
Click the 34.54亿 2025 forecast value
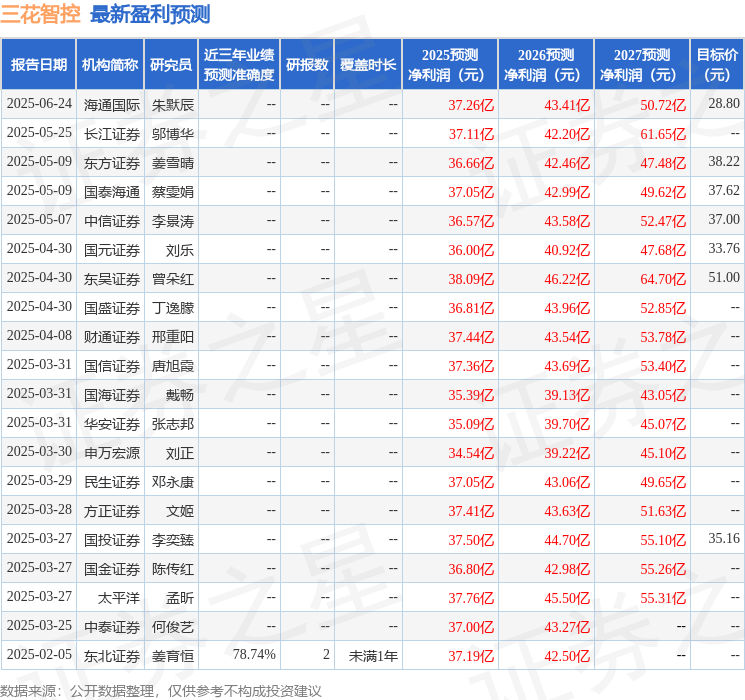coord(471,453)
